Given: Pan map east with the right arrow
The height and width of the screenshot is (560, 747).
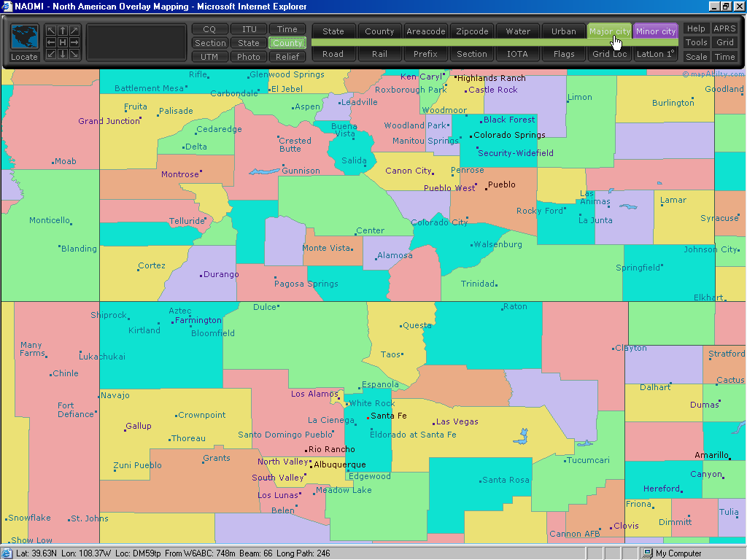Looking at the screenshot, I should 74,42.
